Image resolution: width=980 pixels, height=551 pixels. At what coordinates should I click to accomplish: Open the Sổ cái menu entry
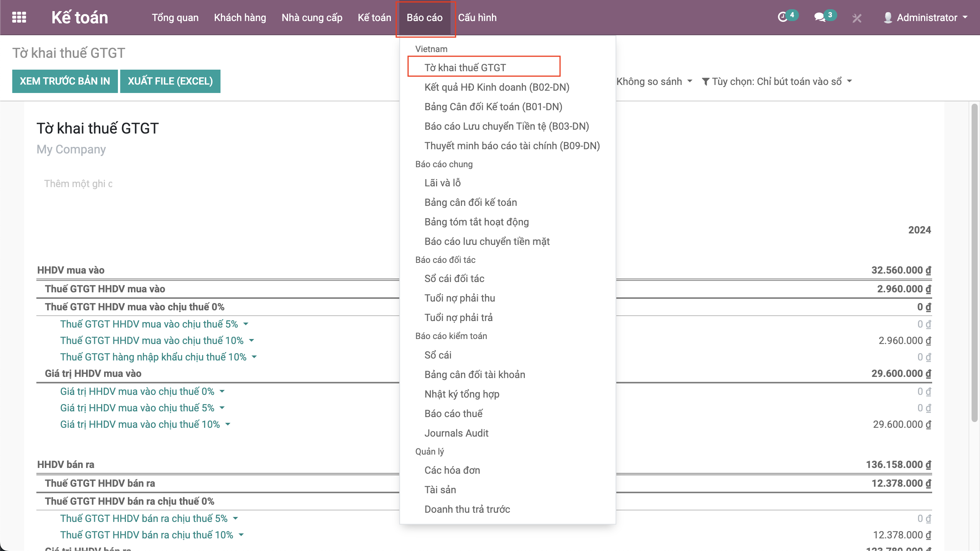[438, 355]
